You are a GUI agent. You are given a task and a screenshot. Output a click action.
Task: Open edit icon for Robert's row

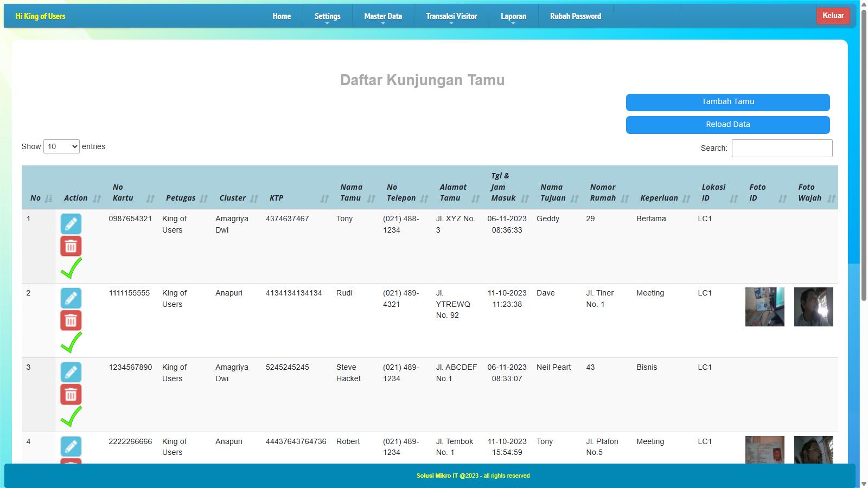(71, 446)
